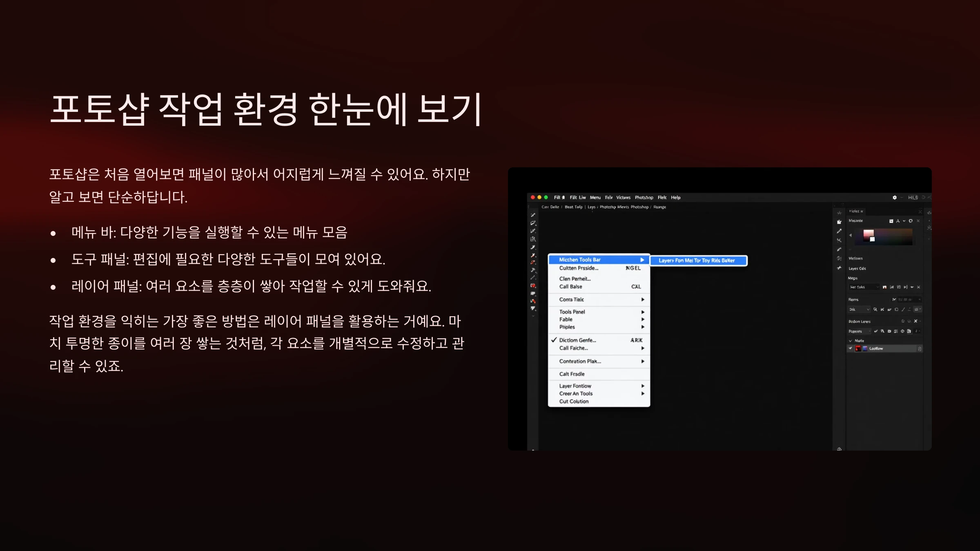Select the Eyedropper tool in the left toolbar
This screenshot has width=980, height=551.
pos(533,247)
